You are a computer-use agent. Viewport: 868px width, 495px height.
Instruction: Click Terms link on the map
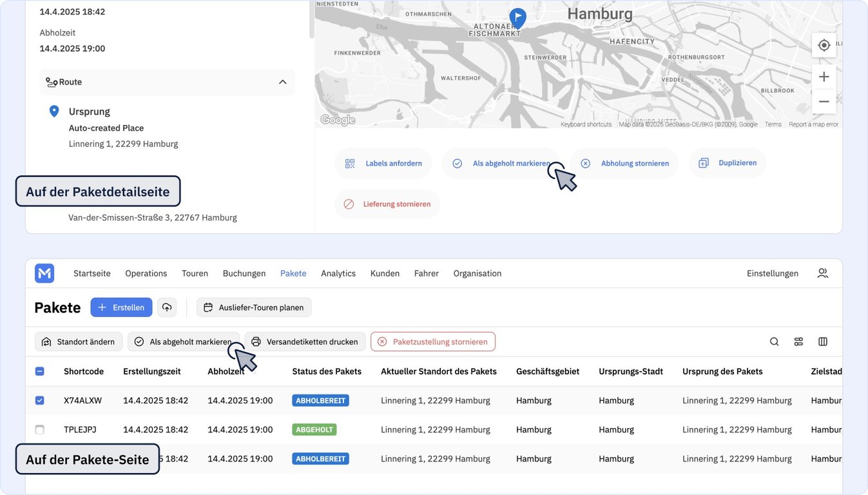coord(773,124)
